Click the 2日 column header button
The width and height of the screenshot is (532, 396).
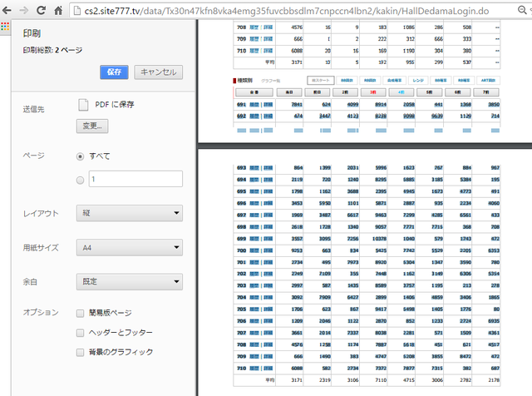tap(345, 92)
